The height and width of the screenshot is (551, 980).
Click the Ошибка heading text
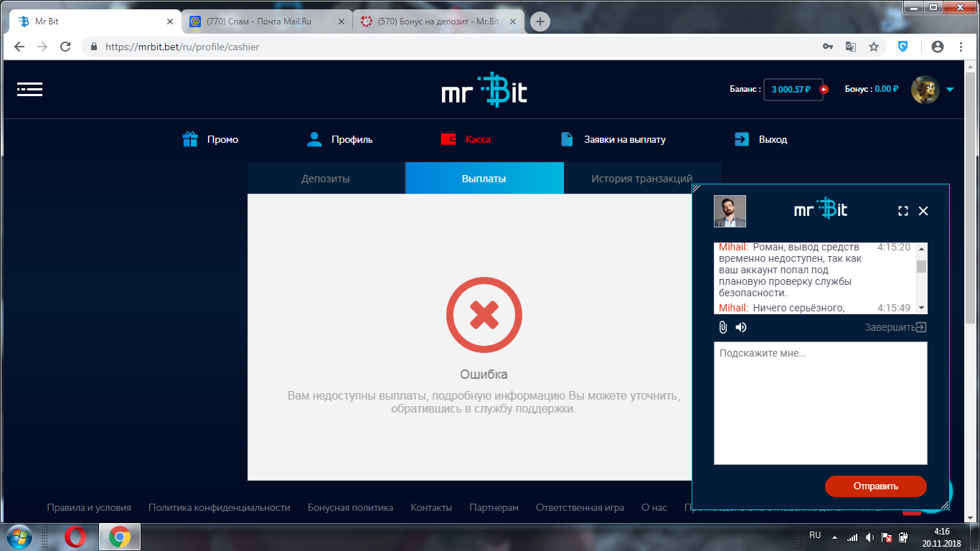(484, 375)
